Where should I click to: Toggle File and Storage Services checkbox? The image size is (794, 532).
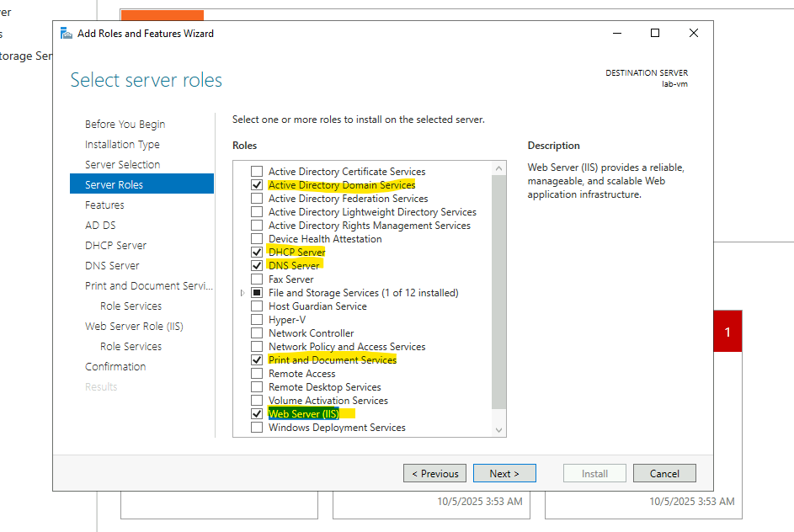tap(257, 293)
